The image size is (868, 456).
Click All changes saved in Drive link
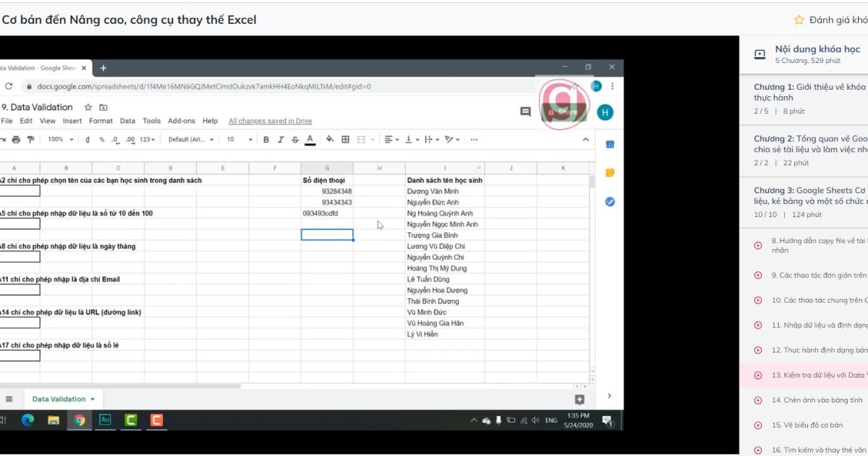[271, 121]
